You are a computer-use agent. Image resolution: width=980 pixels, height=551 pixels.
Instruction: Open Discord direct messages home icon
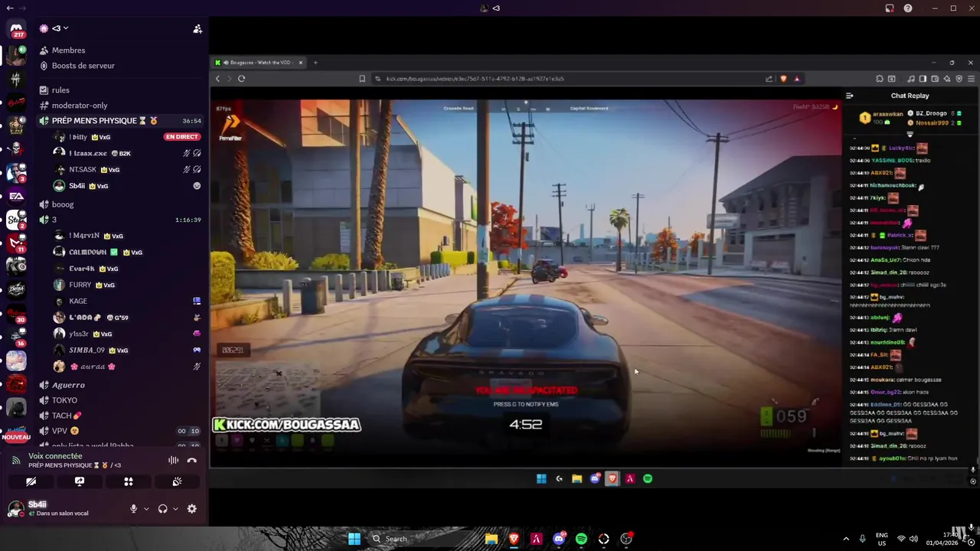(16, 30)
